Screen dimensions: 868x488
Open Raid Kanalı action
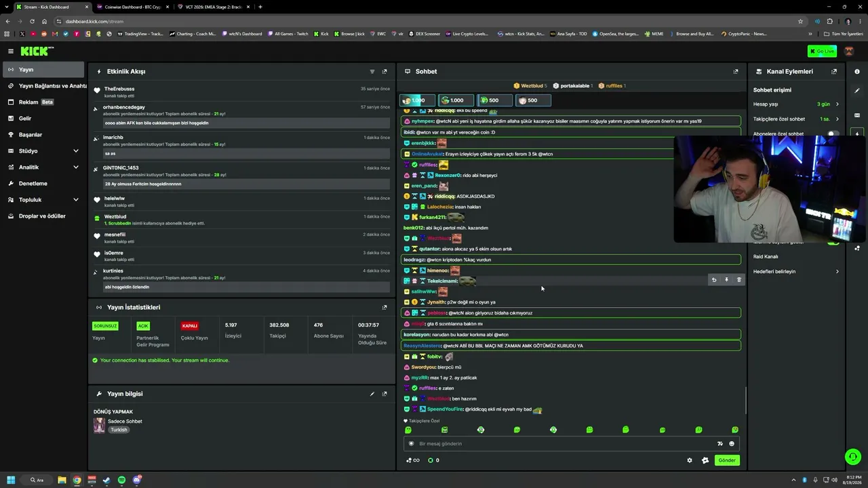click(766, 257)
